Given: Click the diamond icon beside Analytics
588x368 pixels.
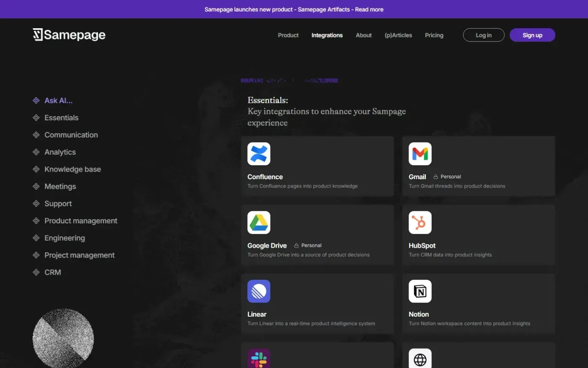Looking at the screenshot, I should click(x=36, y=152).
